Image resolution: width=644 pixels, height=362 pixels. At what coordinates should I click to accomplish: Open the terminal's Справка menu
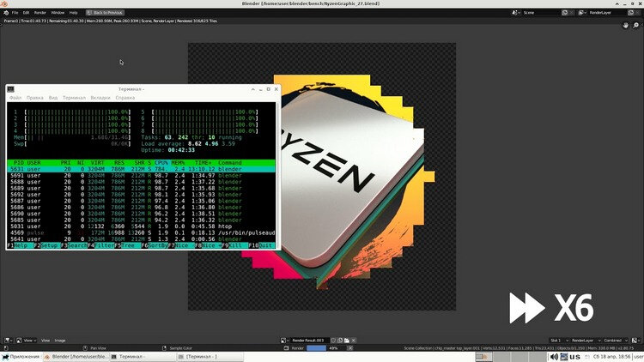[125, 98]
